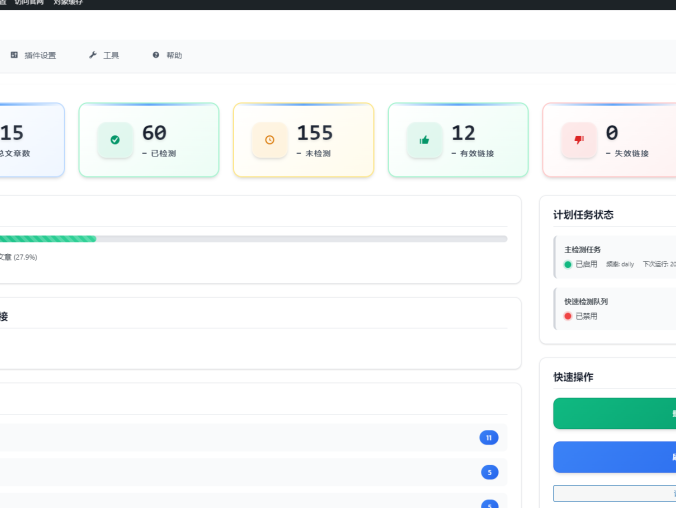Screen dimensions: 676x508
Task: Click the red thumbs-down icon for 失效链接
Action: (x=579, y=140)
